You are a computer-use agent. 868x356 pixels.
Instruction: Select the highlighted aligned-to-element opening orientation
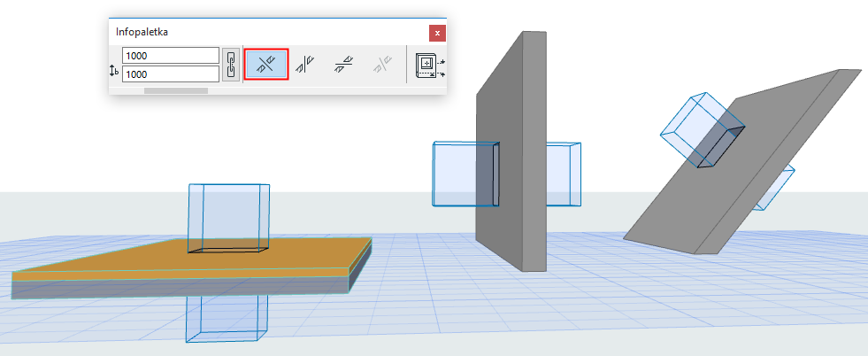266,65
